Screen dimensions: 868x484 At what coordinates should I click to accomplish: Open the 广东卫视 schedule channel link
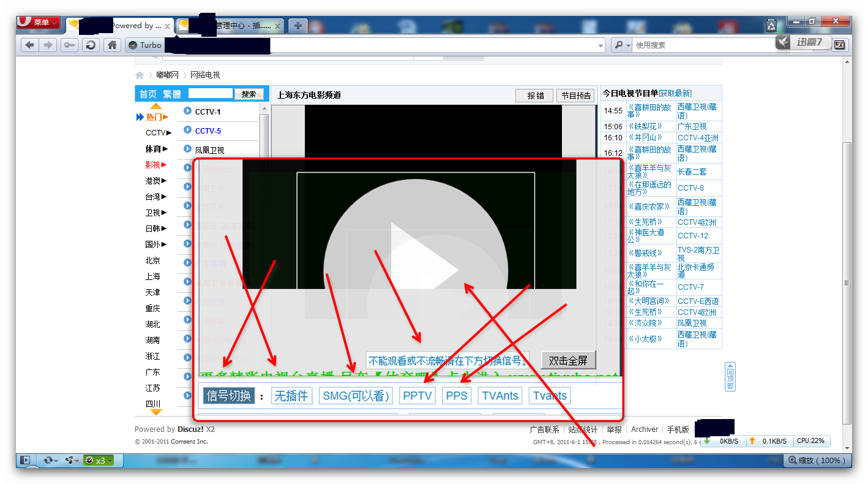692,126
